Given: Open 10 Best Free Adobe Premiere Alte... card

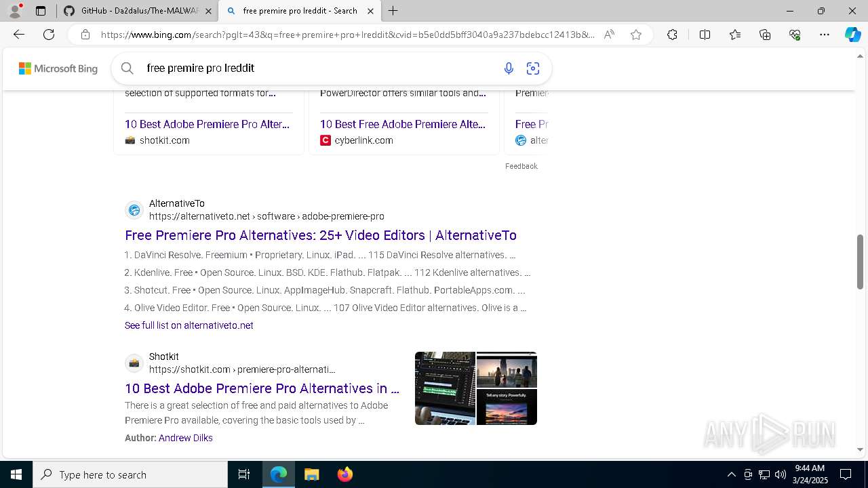Looking at the screenshot, I should point(403,124).
